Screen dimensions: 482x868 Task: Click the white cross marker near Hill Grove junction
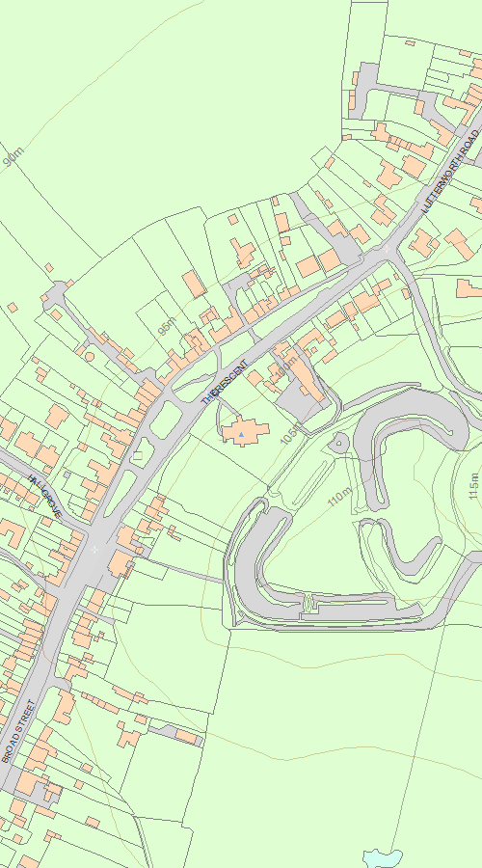(x=94, y=549)
